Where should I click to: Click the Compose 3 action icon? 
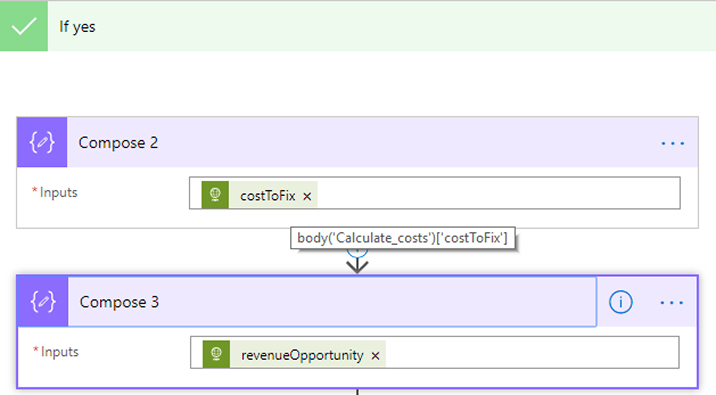(43, 302)
